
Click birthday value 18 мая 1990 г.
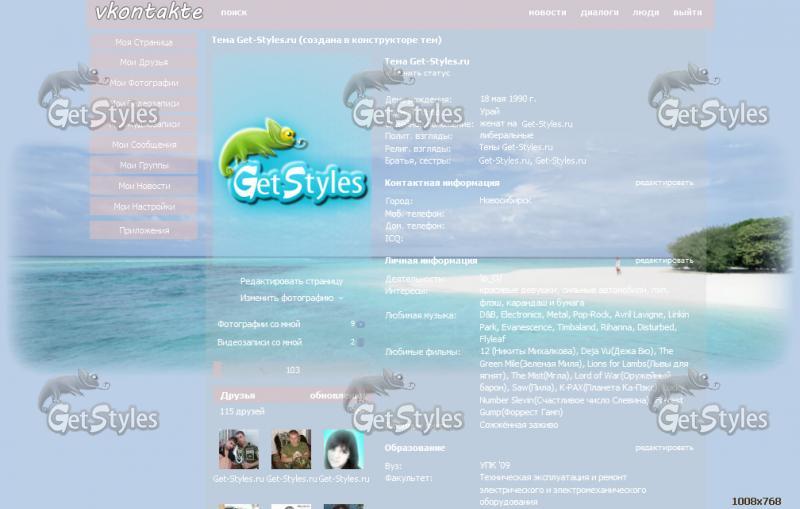[x=508, y=99]
